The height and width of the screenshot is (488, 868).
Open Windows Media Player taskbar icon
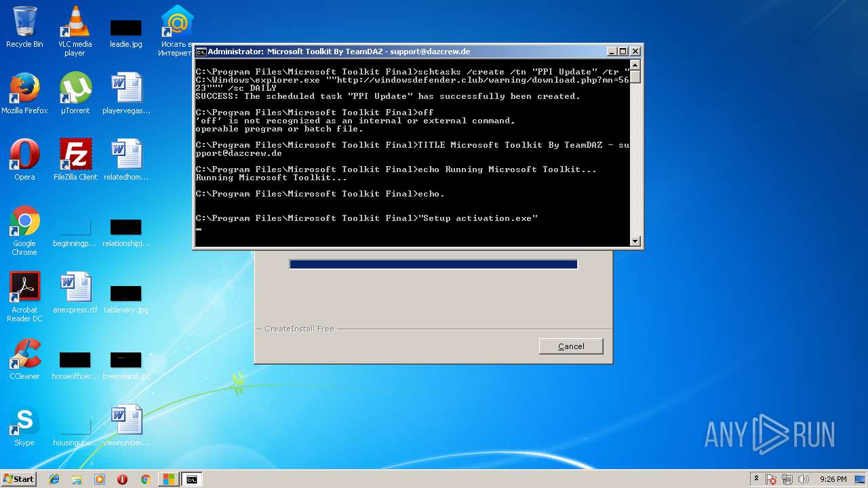tap(100, 479)
